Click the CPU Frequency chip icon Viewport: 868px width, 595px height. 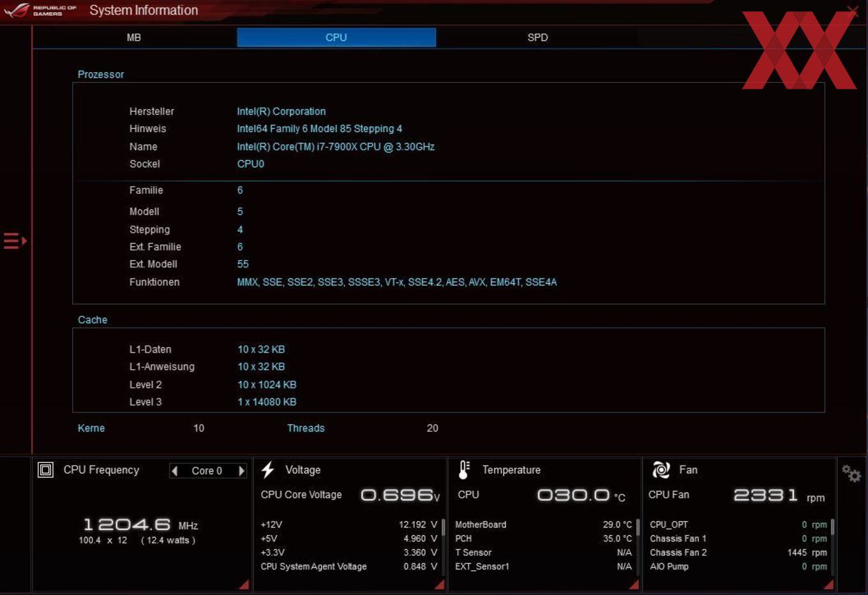(45, 470)
